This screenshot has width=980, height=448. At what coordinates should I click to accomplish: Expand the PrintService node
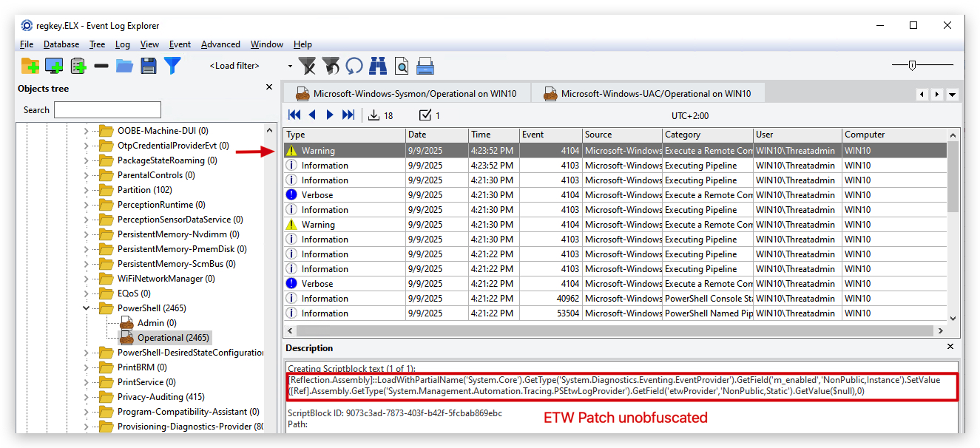point(86,382)
